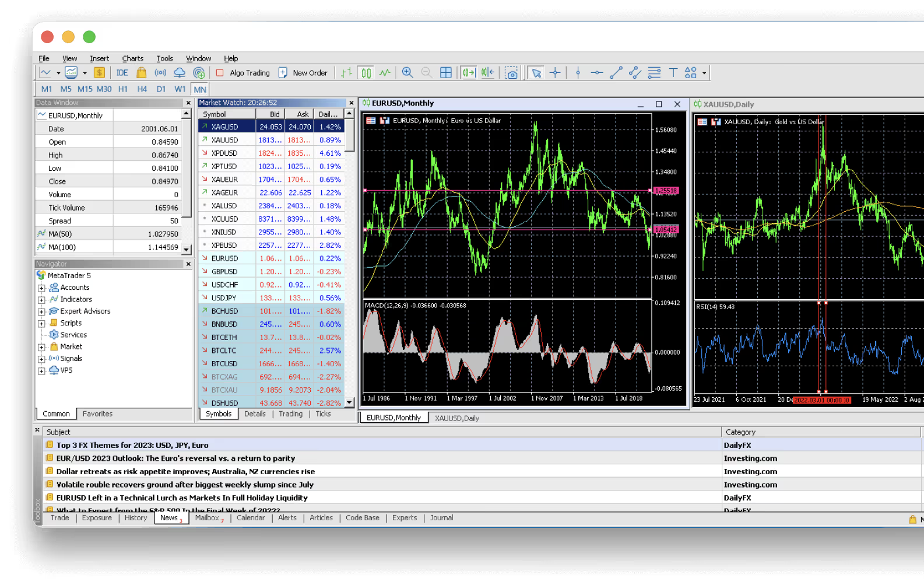The height and width of the screenshot is (585, 924).
Task: Select the Fibonacci retracement tool
Action: [655, 73]
